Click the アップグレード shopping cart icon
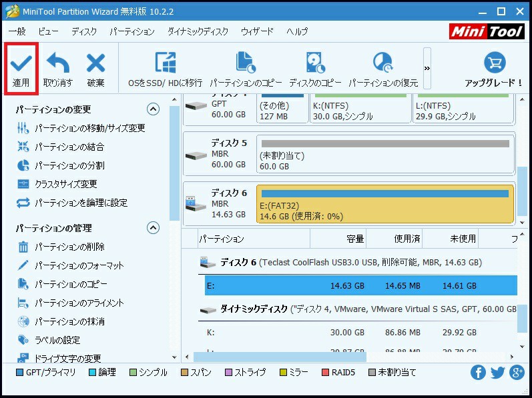 pyautogui.click(x=494, y=64)
